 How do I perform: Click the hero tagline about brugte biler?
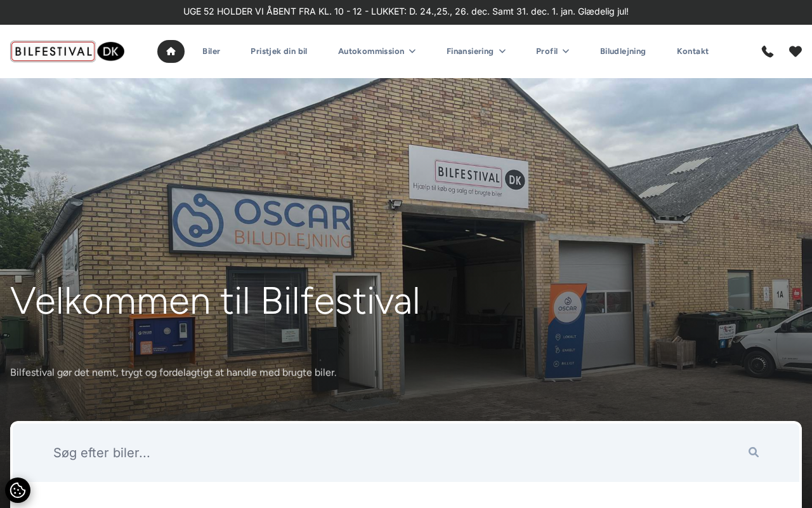[173, 373]
